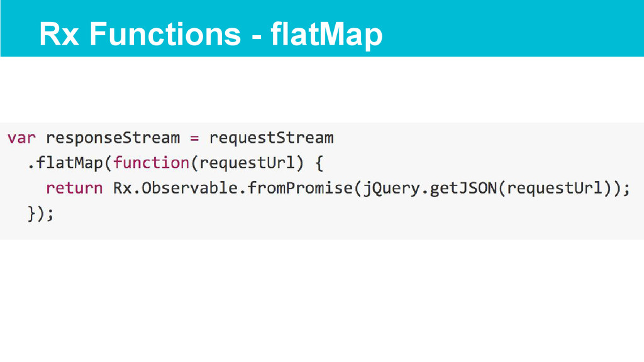The width and height of the screenshot is (644, 362).
Task: Click the '.flatMap(' method call
Action: 70,163
